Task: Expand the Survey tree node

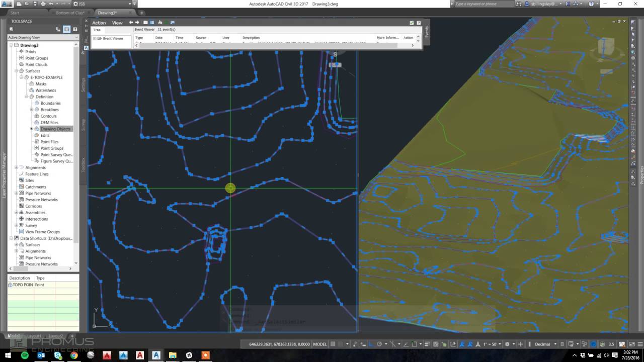Action: coord(16,225)
